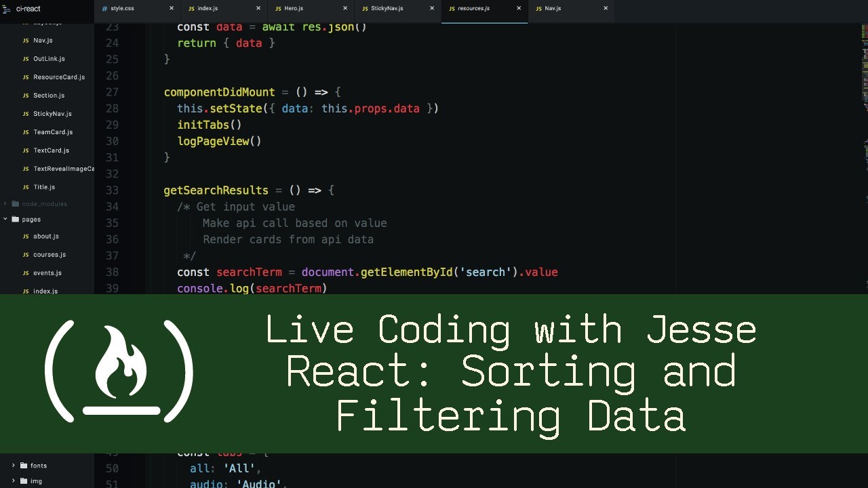Click the JS icon on resources.js tab
The image size is (868, 488).
tap(452, 8)
